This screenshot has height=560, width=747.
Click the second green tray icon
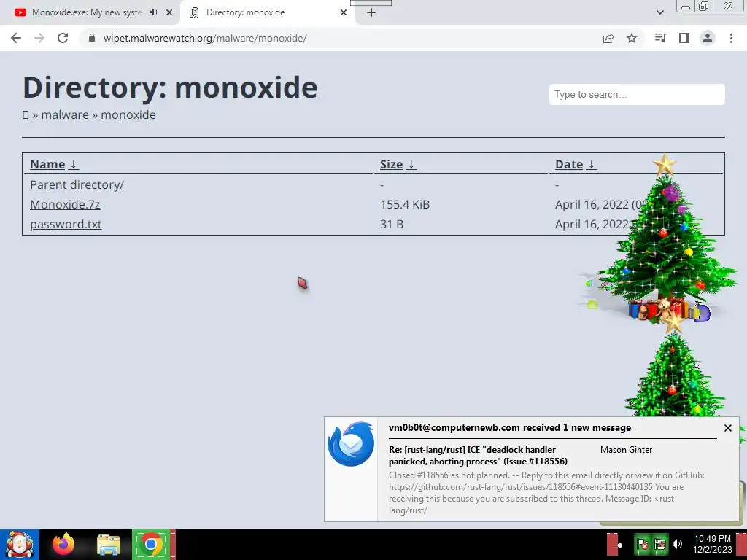point(659,544)
